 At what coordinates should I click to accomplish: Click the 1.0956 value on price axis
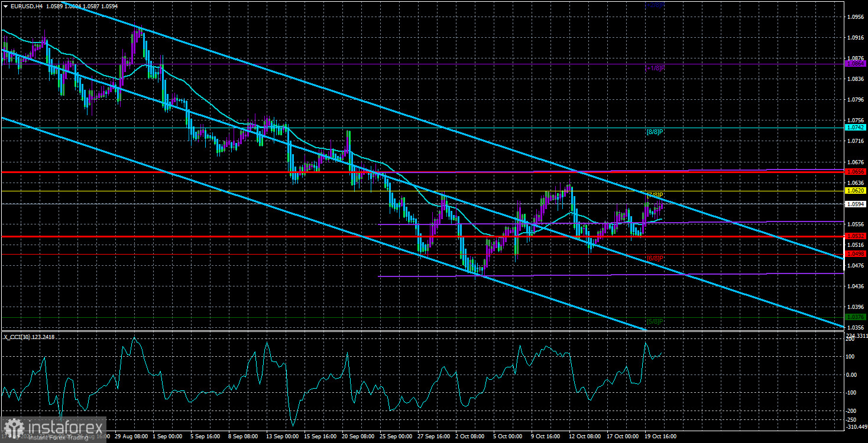[856, 17]
